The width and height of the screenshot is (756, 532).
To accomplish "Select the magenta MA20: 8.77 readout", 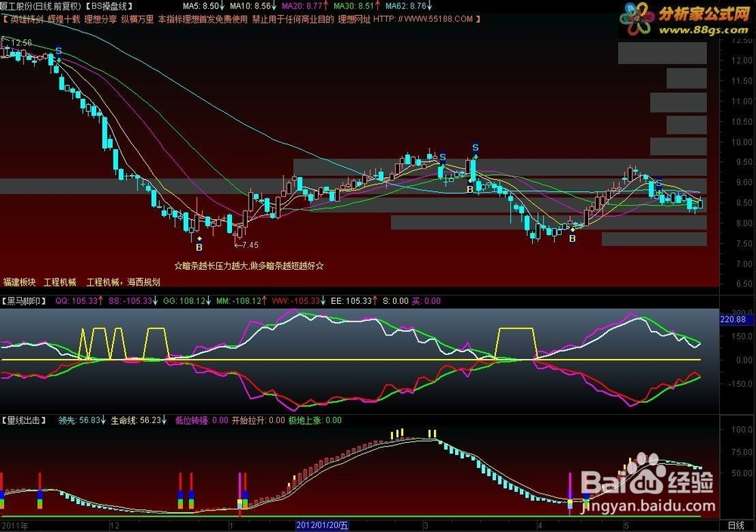I will (305, 6).
